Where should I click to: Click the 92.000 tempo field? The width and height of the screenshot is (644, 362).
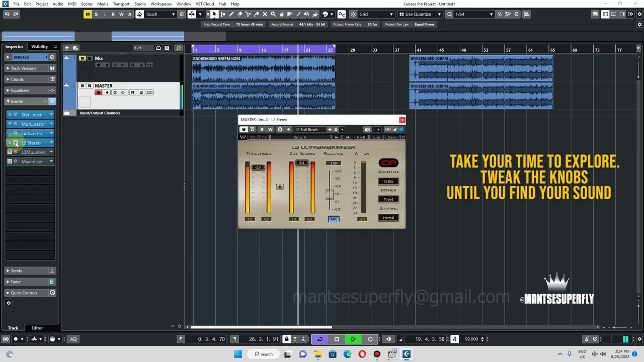coord(471,339)
